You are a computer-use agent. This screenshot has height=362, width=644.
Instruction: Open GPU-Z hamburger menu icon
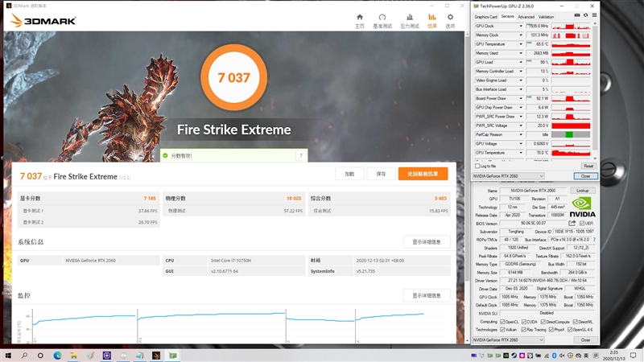click(x=594, y=15)
